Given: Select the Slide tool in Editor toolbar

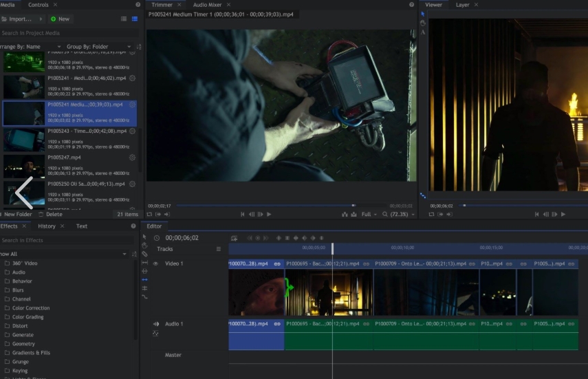Looking at the screenshot, I should pyautogui.click(x=144, y=271).
